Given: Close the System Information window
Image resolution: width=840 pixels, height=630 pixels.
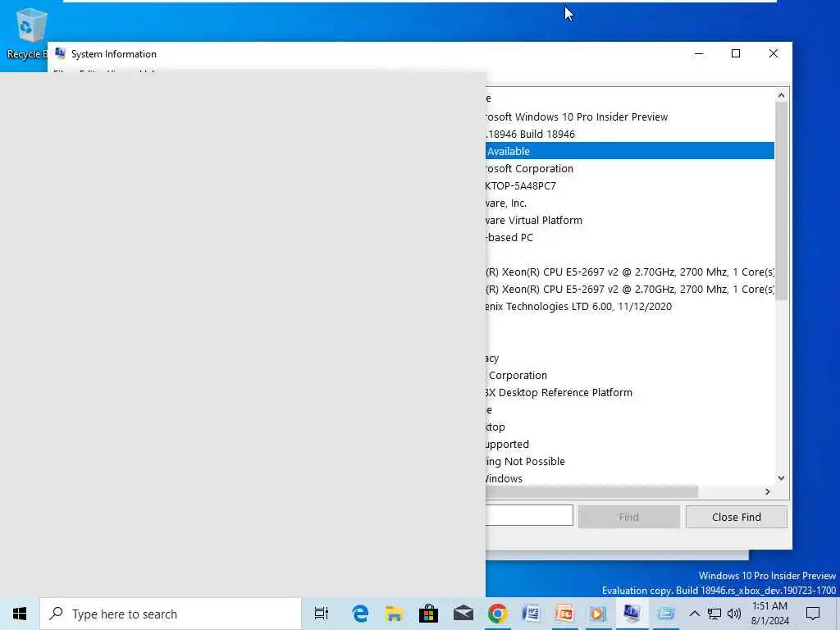Looking at the screenshot, I should pos(773,53).
